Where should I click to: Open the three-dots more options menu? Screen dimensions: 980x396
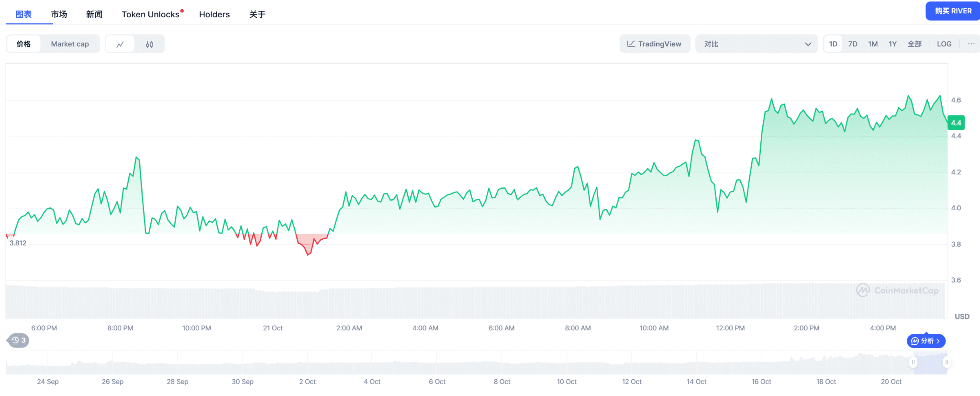click(971, 44)
